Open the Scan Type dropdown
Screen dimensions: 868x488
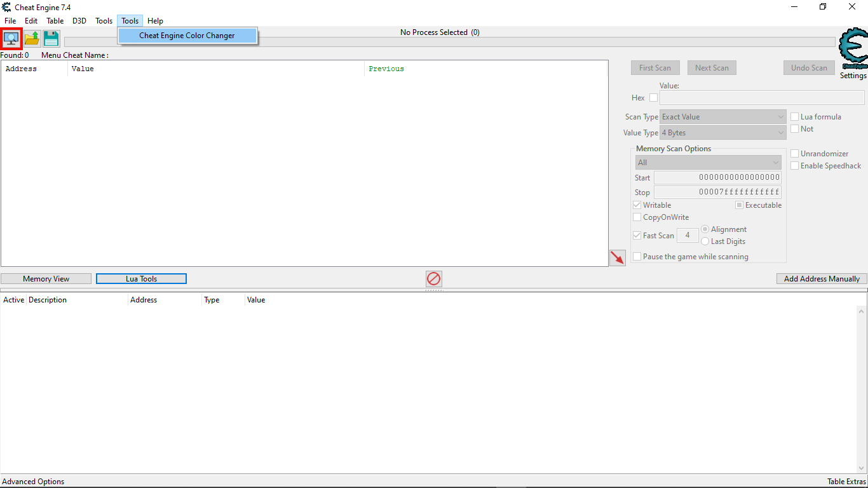pos(723,117)
